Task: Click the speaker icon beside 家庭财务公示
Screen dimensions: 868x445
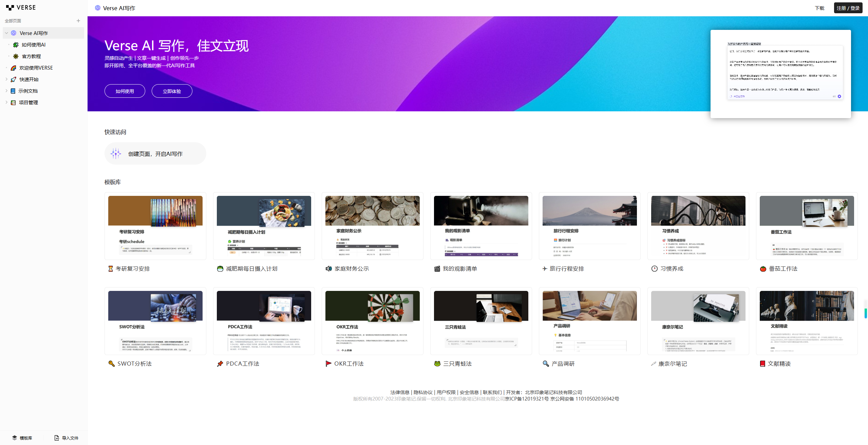Action: click(328, 268)
